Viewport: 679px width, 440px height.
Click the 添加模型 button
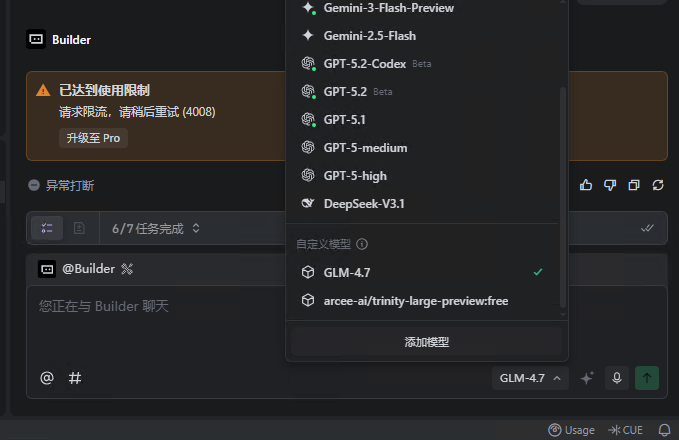tap(427, 342)
